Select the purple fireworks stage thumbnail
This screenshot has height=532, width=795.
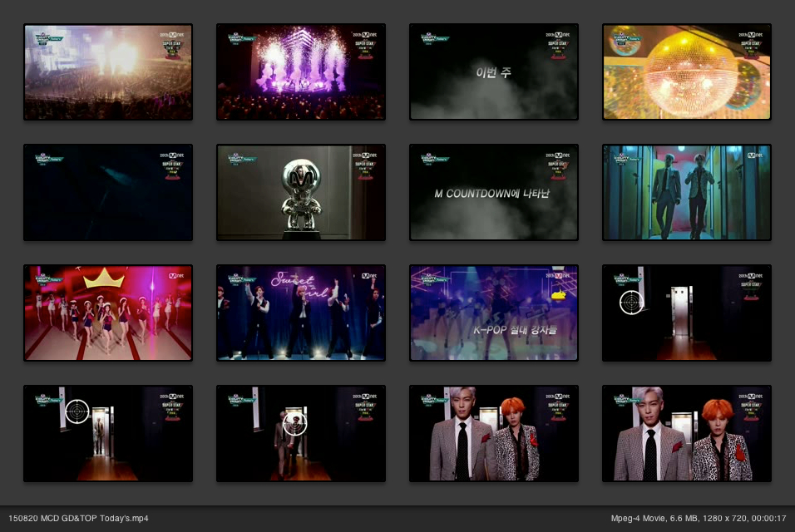[301, 72]
